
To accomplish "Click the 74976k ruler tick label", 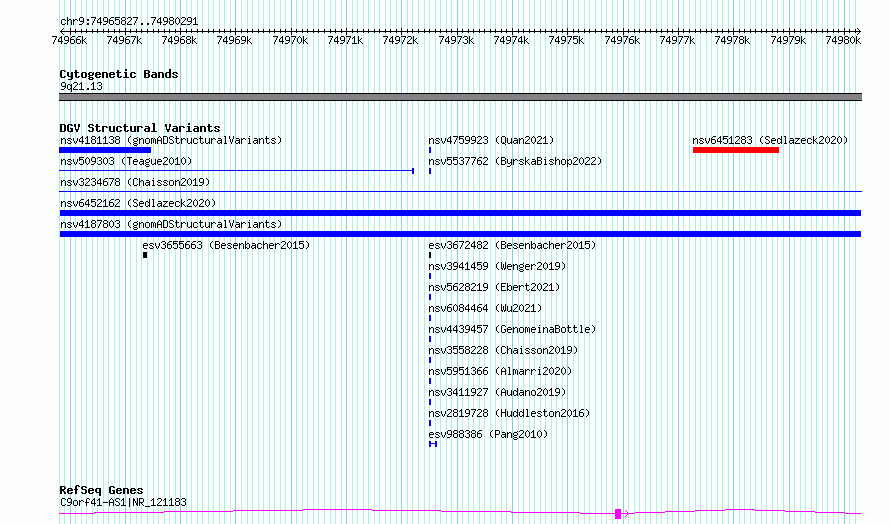I will (x=622, y=40).
